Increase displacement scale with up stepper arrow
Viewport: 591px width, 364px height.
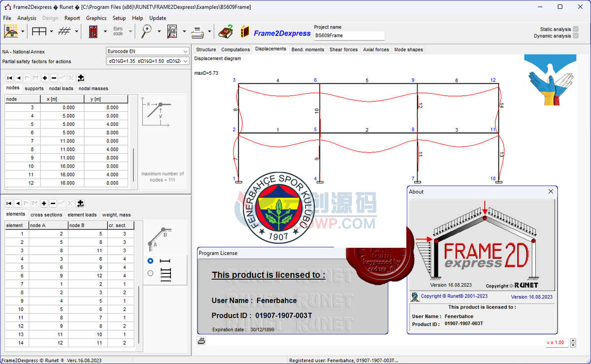572,340
